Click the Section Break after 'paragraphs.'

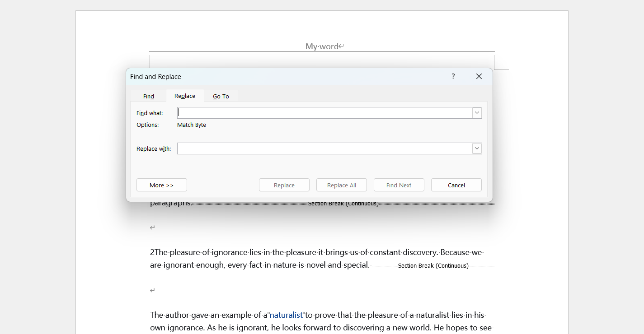(343, 204)
